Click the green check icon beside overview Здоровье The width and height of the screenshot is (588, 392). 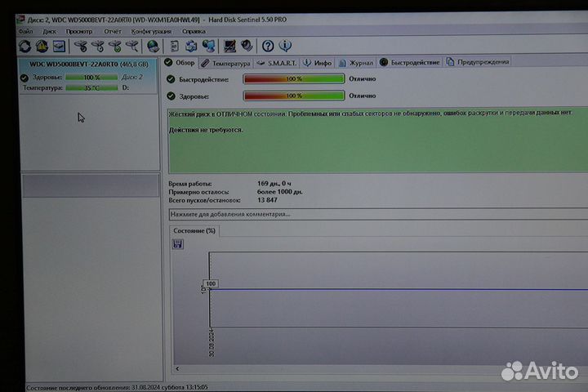[x=171, y=96]
